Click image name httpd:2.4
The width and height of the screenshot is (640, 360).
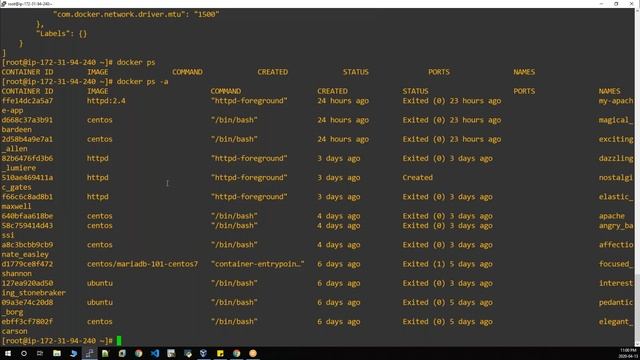[x=106, y=101]
